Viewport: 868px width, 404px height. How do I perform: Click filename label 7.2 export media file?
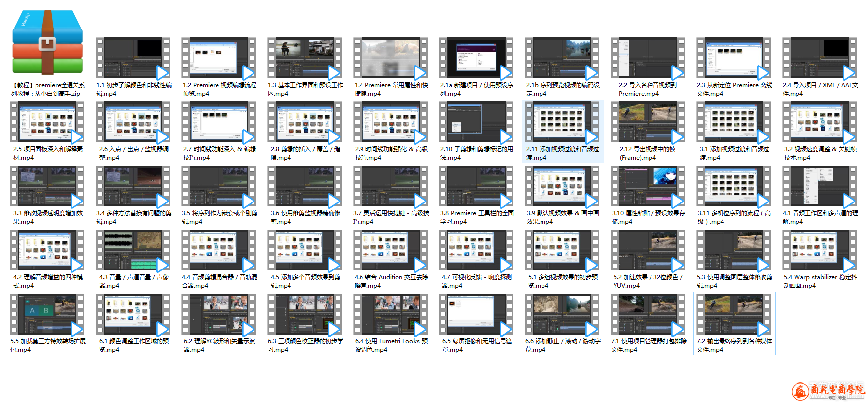click(x=734, y=345)
